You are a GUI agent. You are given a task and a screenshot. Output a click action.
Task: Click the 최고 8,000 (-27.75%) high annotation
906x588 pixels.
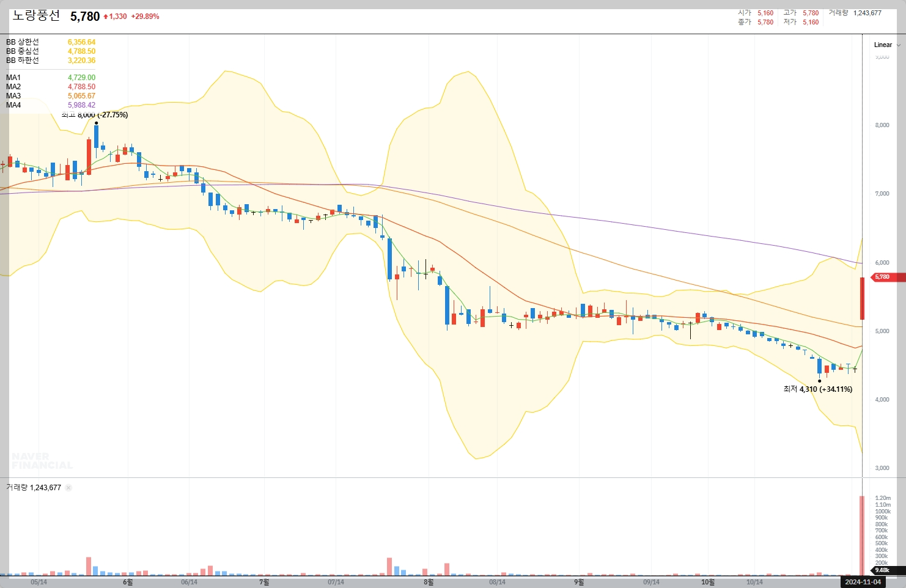[x=95, y=115]
